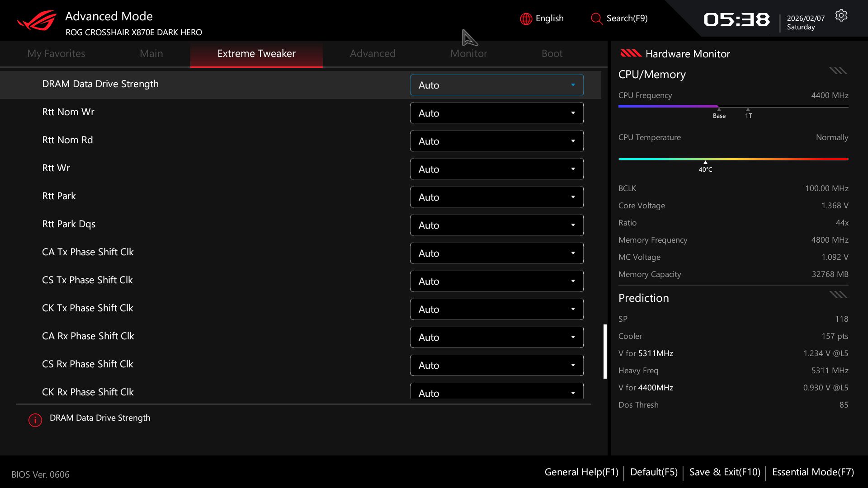Open language selection globe icon
This screenshot has width=868, height=488.
(x=526, y=19)
